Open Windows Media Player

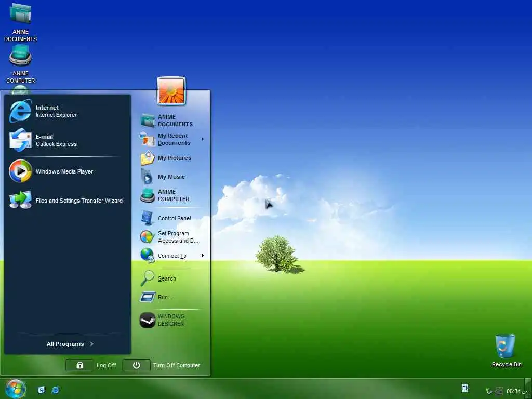point(67,171)
